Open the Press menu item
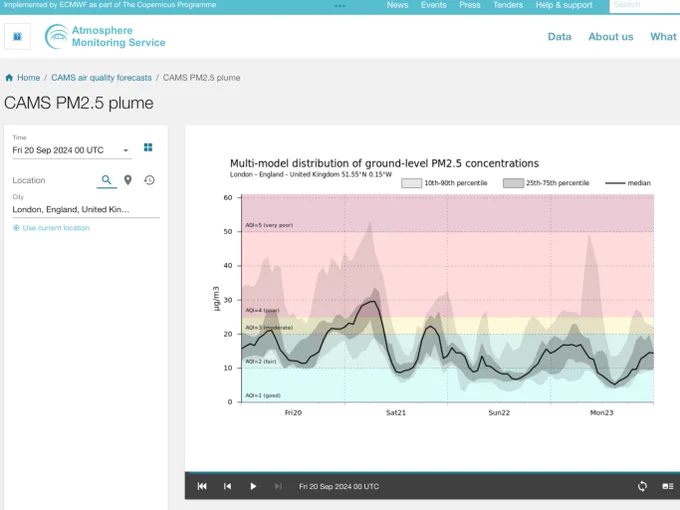680x510 pixels. tap(470, 5)
